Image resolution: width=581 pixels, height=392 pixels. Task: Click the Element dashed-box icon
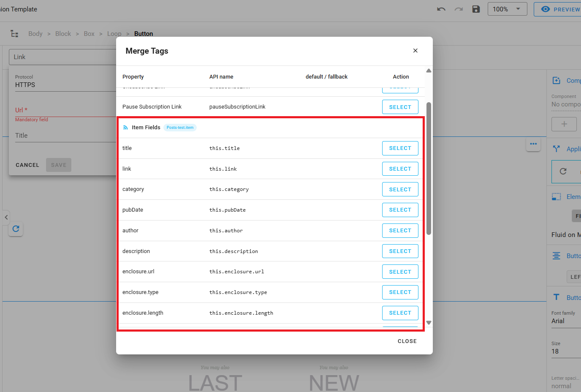(557, 197)
